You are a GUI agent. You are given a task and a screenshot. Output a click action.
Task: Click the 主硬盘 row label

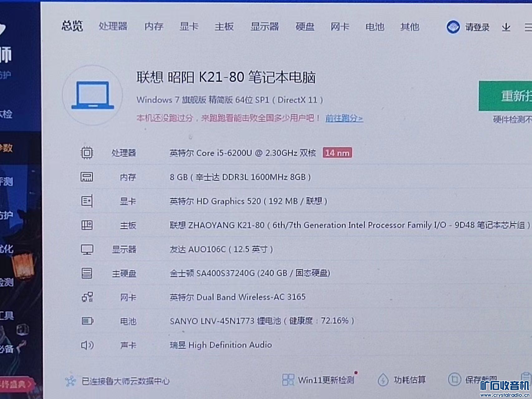[x=124, y=273]
